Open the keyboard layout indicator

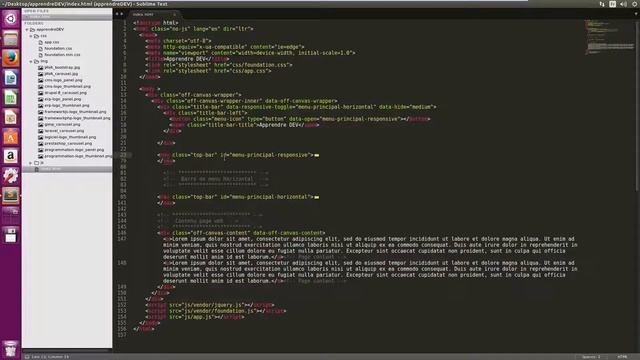pos(613,4)
